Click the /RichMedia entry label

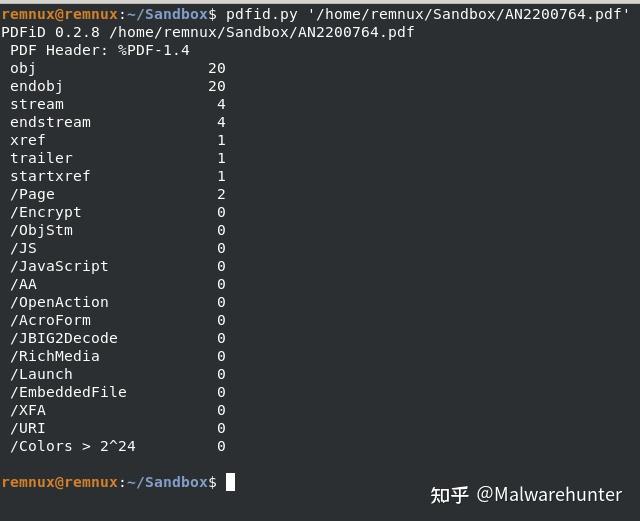click(55, 356)
